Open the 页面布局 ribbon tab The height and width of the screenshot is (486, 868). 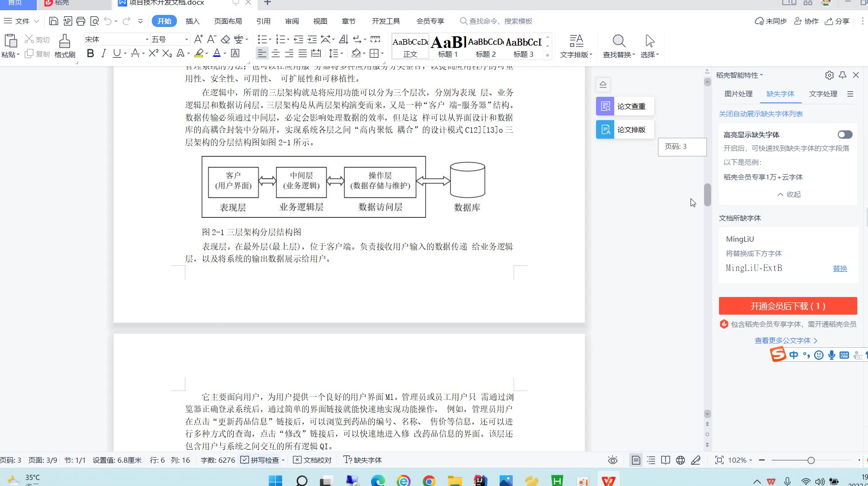click(228, 21)
